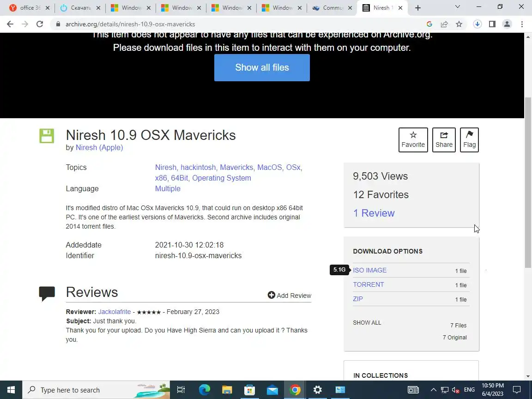Click the "12 Favorites" text
Image resolution: width=532 pixels, height=399 pixels.
coord(381,195)
